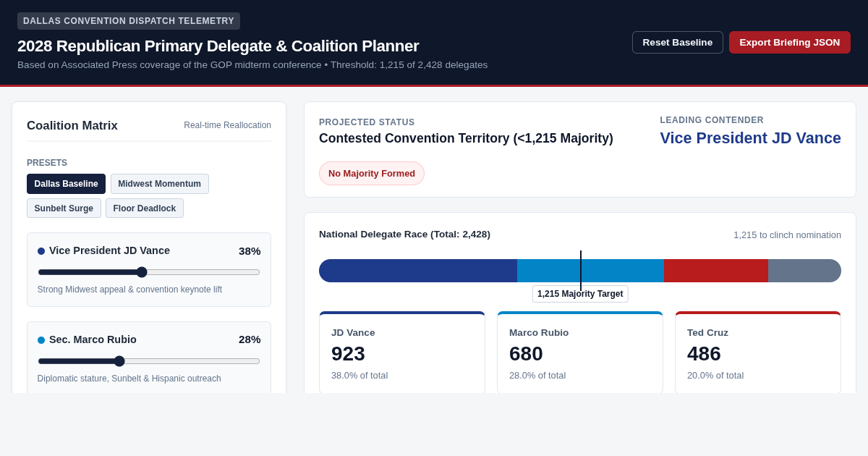The width and height of the screenshot is (868, 456).
Task: Open the JD Vance 923 delegate card
Action: point(402,352)
